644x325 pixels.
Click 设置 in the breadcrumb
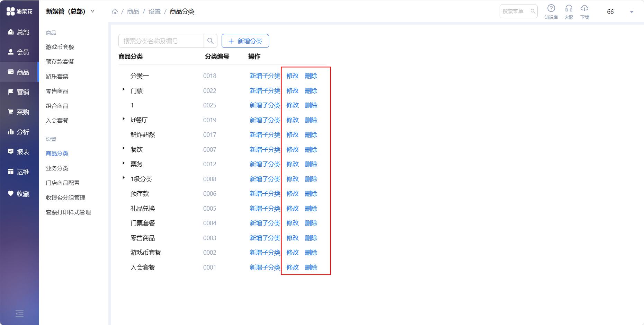coord(154,11)
